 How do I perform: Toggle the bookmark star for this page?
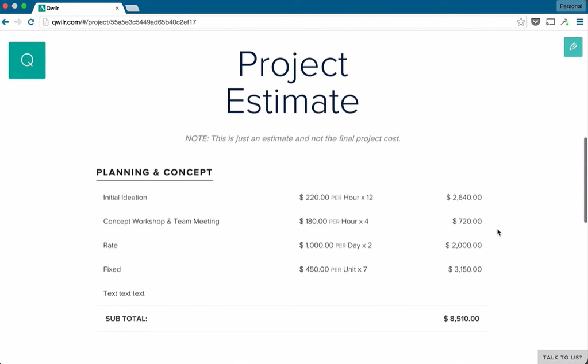tap(521, 21)
